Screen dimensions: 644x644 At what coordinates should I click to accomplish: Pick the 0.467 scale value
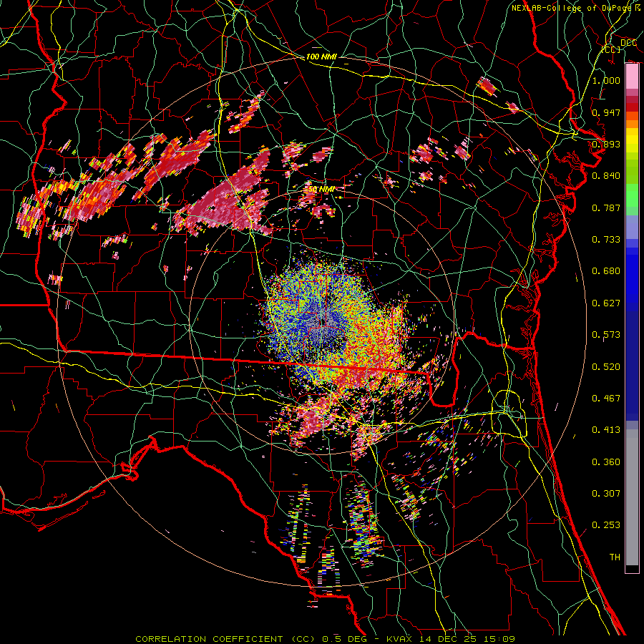[x=606, y=399]
